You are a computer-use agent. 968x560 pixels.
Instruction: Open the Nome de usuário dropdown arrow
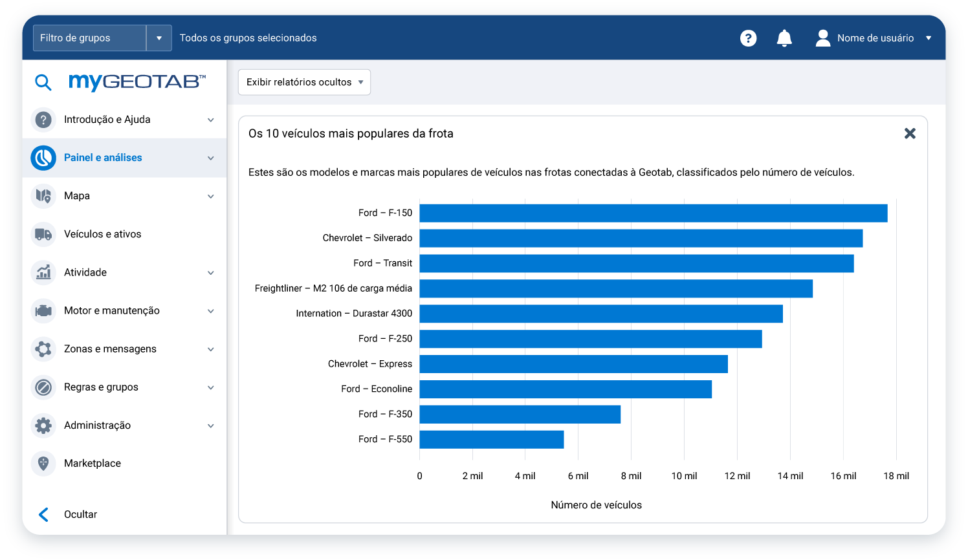pyautogui.click(x=929, y=38)
